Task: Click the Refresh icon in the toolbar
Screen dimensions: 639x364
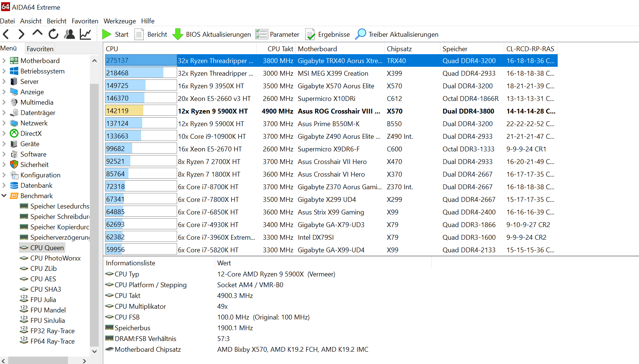Action: pyautogui.click(x=53, y=34)
